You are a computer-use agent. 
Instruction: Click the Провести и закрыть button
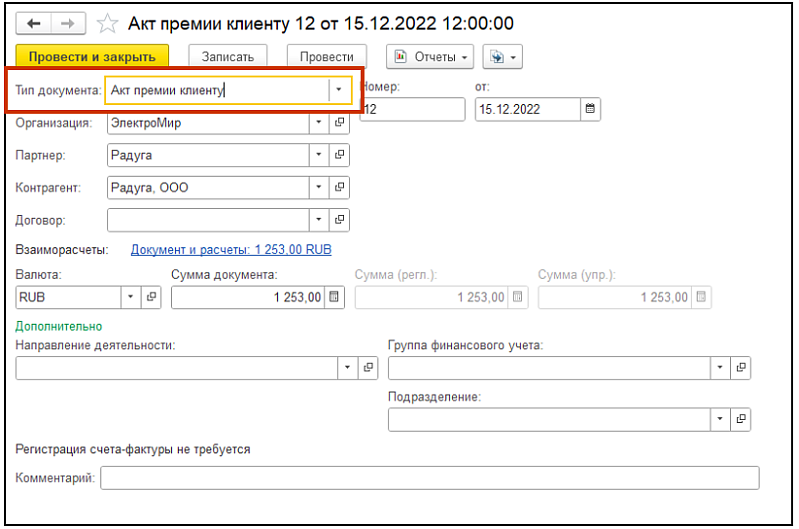pyautogui.click(x=92, y=57)
